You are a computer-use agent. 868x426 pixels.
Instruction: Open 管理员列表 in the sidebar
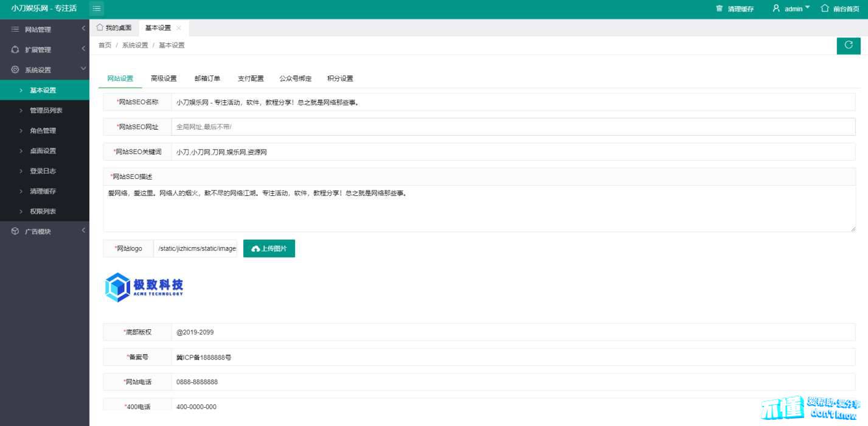pyautogui.click(x=46, y=110)
